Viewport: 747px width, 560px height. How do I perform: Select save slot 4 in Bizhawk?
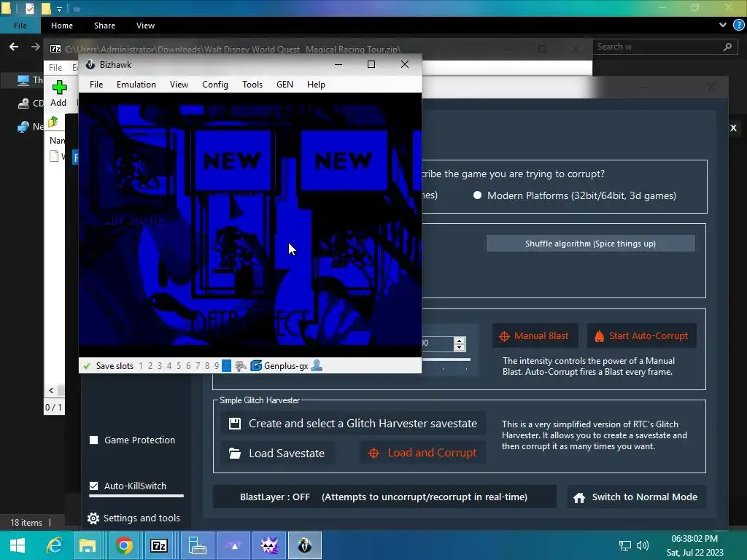pyautogui.click(x=169, y=366)
